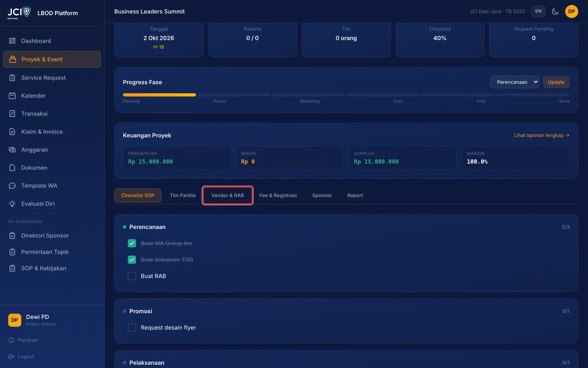Click the Evaluasi Diri lightbulb icon
This screenshot has height=368, width=588.
[x=12, y=204]
